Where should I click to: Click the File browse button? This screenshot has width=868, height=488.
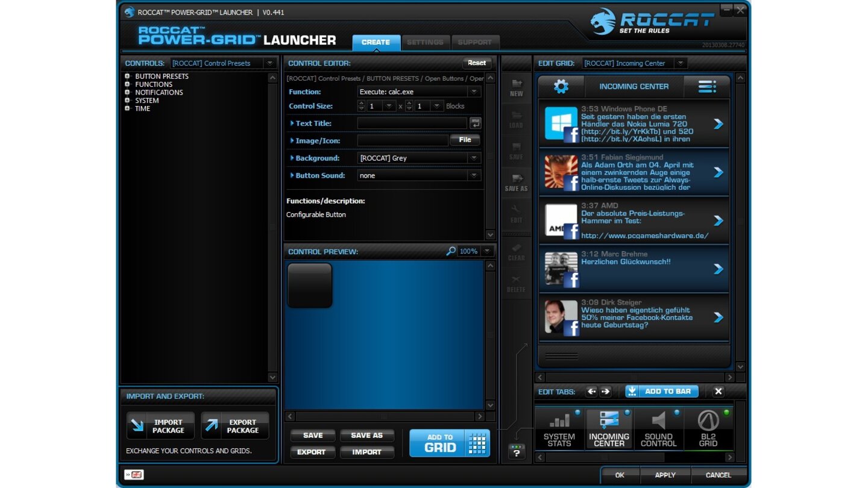coord(465,140)
